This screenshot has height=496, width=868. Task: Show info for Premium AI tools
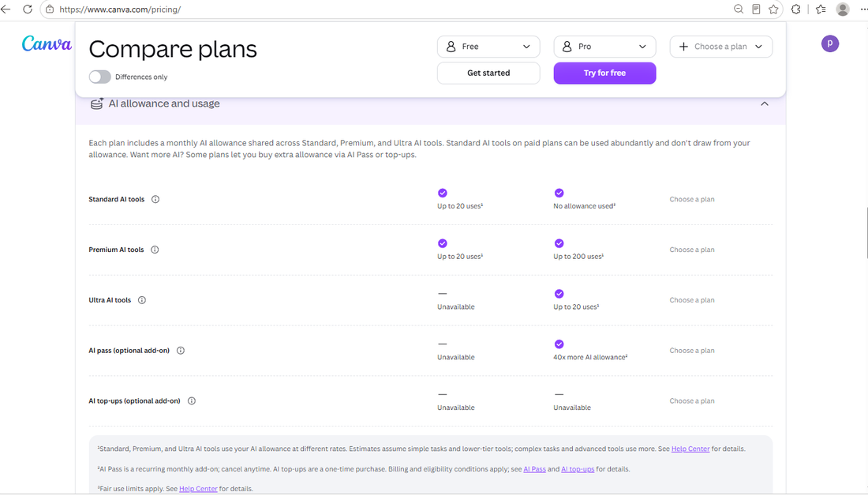tap(155, 250)
